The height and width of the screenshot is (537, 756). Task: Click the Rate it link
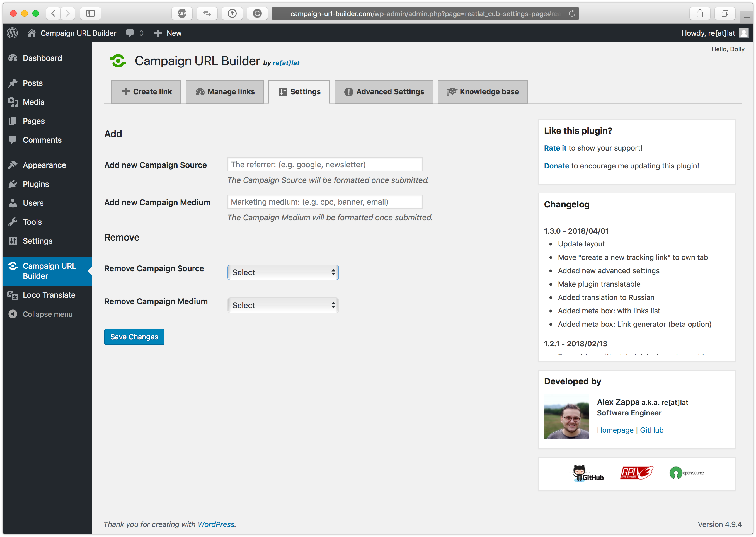(x=555, y=148)
